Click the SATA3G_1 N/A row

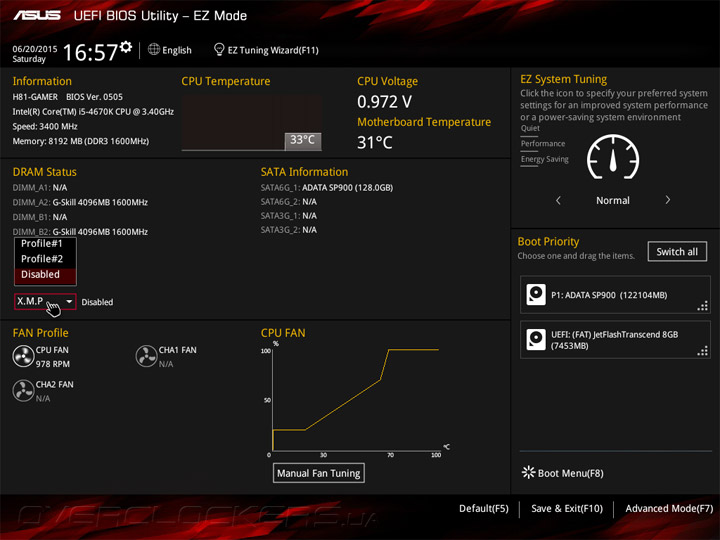coord(289,216)
